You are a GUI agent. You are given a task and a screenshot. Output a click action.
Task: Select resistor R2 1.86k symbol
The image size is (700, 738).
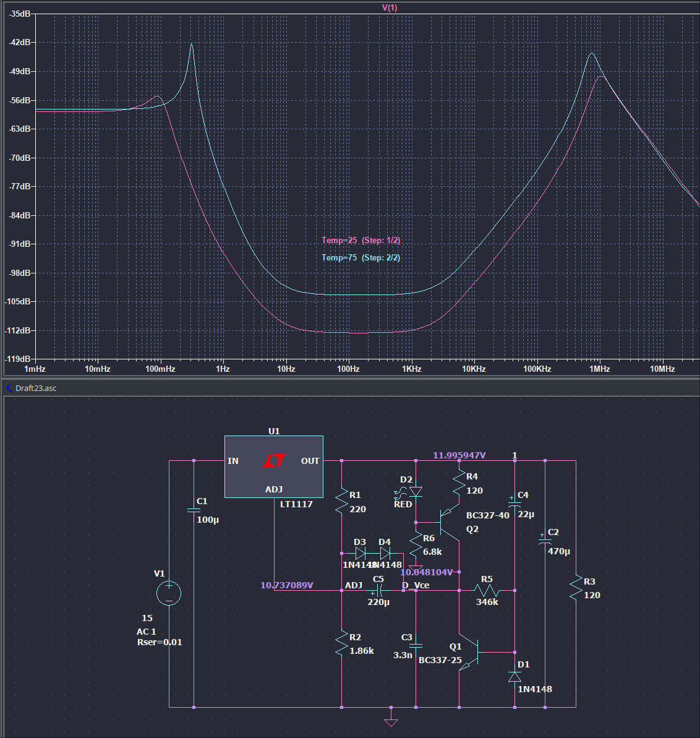341,643
